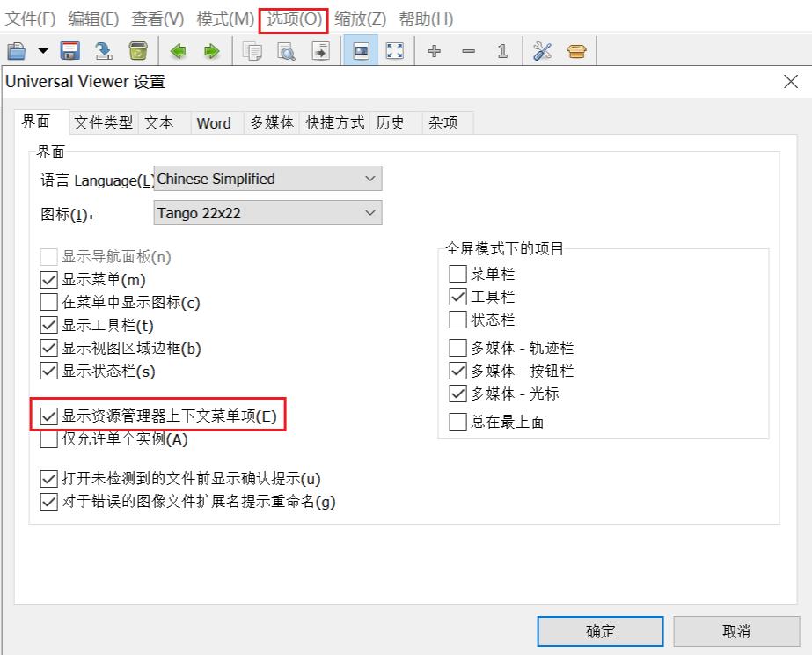Toggle the image view mode toolbar icon
This screenshot has width=812, height=655.
coord(361,51)
